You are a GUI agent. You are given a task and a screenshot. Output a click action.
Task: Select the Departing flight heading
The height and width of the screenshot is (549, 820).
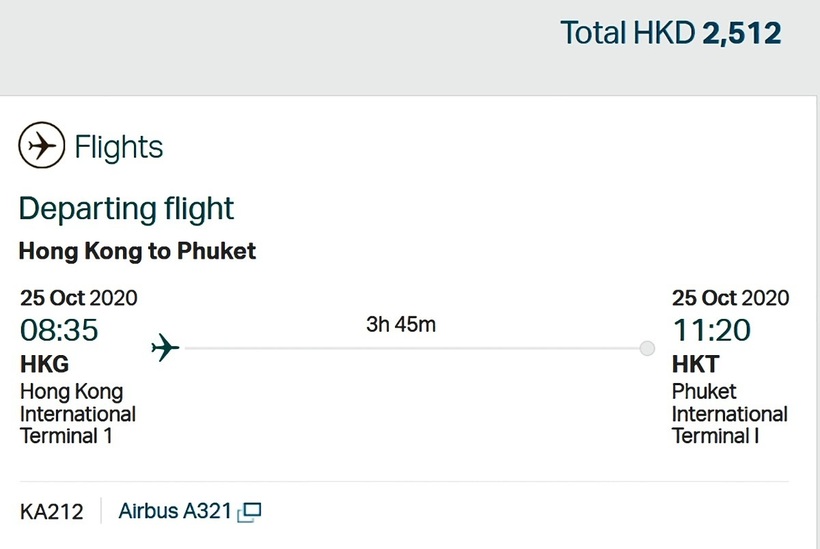point(126,208)
